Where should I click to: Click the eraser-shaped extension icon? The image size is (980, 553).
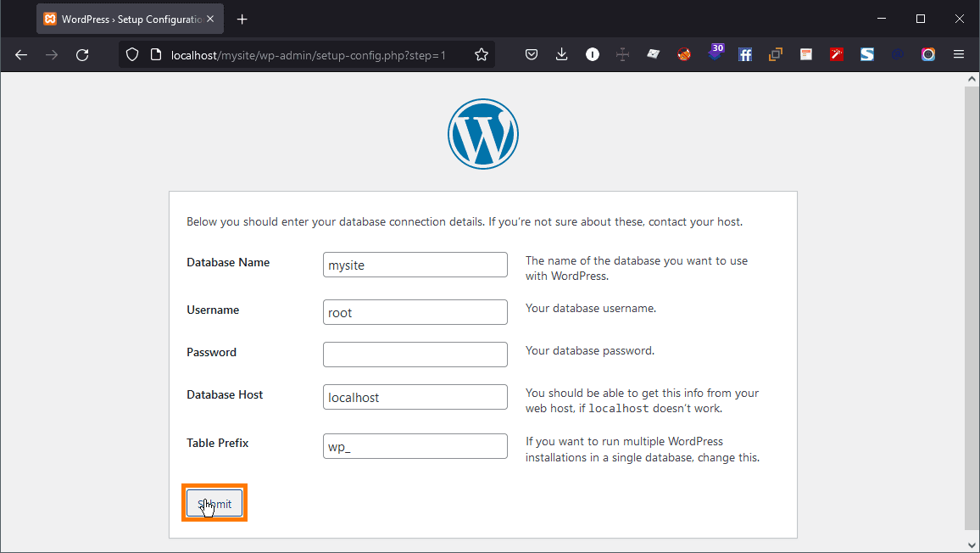click(653, 55)
